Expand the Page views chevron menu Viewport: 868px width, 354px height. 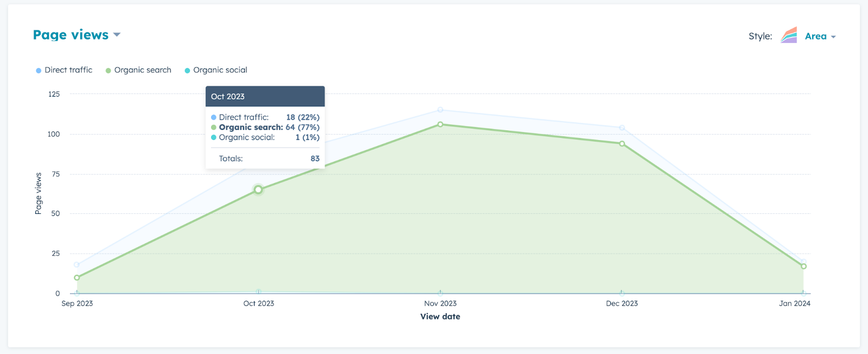coord(117,35)
